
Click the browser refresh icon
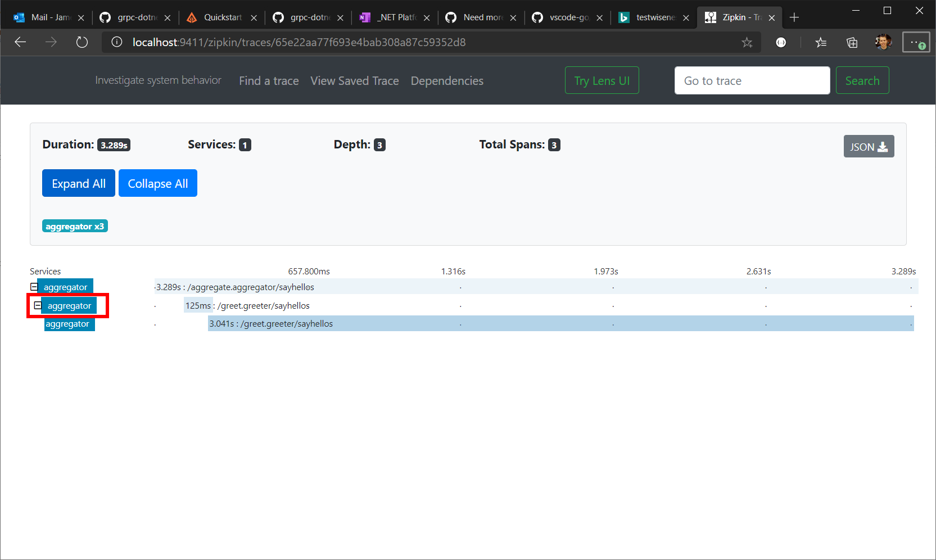point(82,42)
